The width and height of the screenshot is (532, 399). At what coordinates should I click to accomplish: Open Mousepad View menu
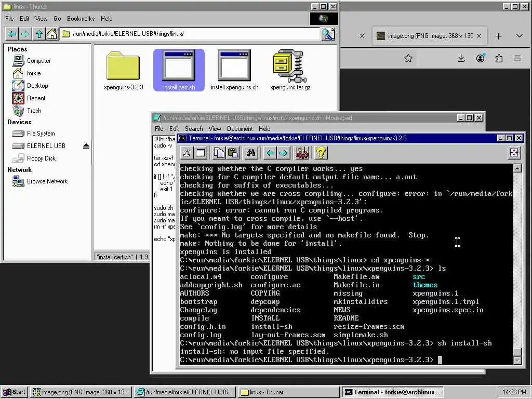click(x=215, y=129)
